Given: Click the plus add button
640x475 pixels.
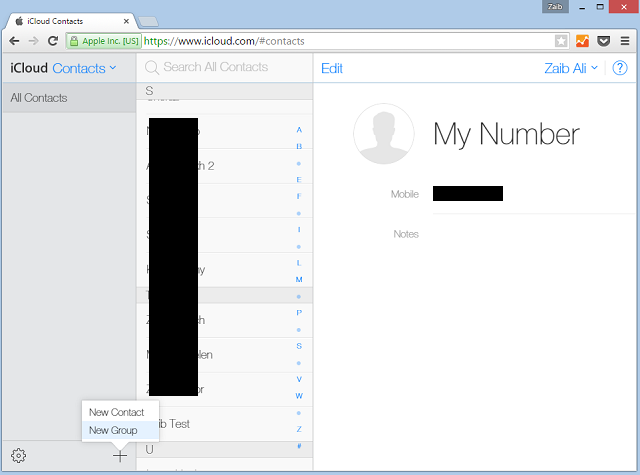Looking at the screenshot, I should (x=120, y=456).
